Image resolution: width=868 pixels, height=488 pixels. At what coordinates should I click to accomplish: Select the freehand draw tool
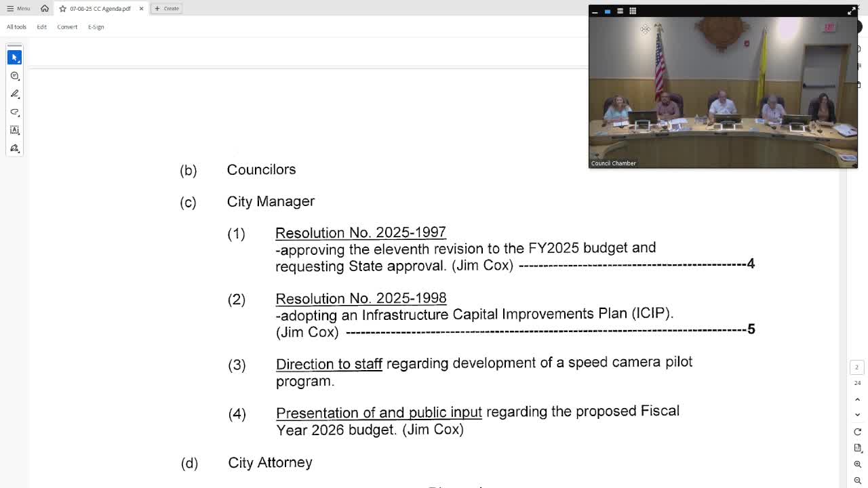[14, 112]
